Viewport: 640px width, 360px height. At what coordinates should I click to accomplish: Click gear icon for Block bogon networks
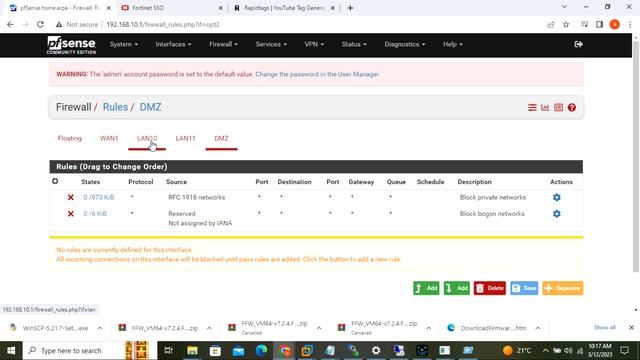point(557,214)
